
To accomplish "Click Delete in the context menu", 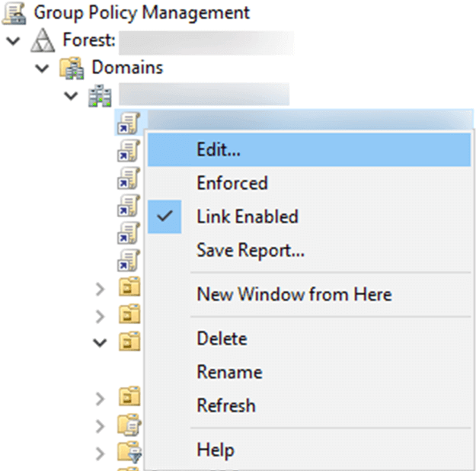I will pyautogui.click(x=222, y=338).
